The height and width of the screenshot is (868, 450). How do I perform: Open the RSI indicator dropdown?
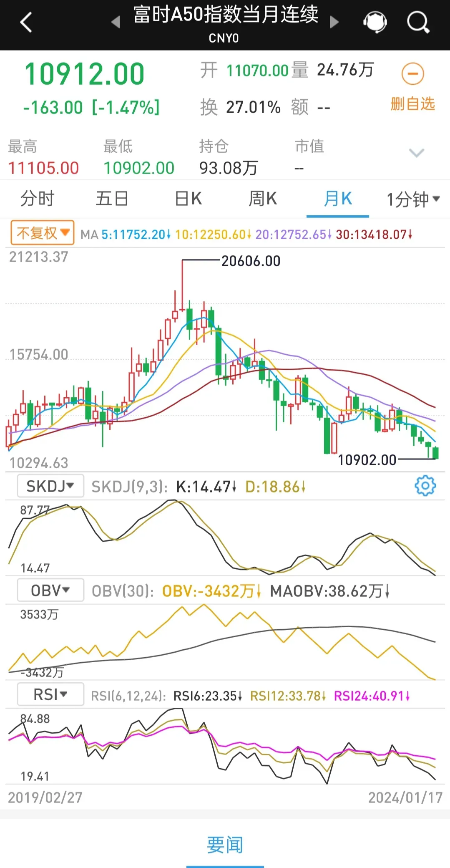(50, 694)
